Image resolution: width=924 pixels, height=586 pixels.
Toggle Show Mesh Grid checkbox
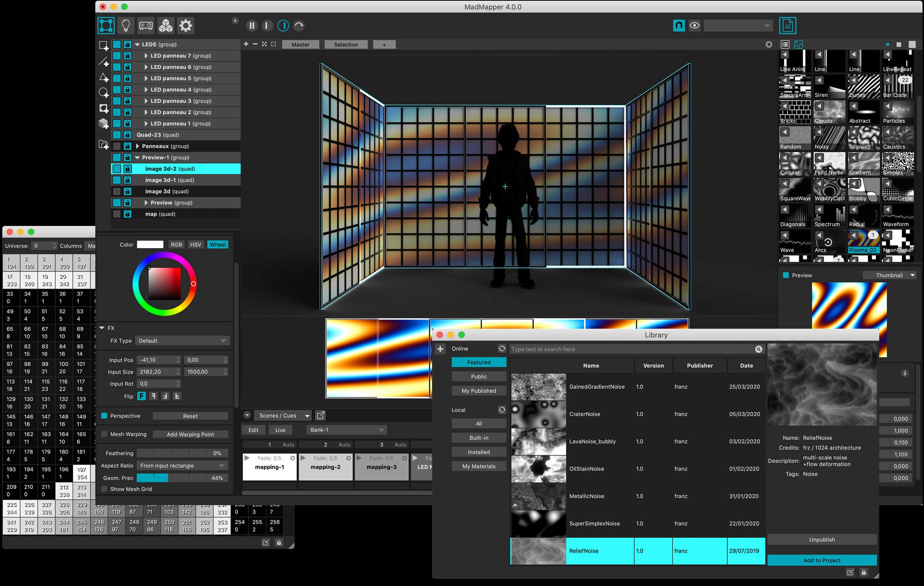click(x=104, y=489)
